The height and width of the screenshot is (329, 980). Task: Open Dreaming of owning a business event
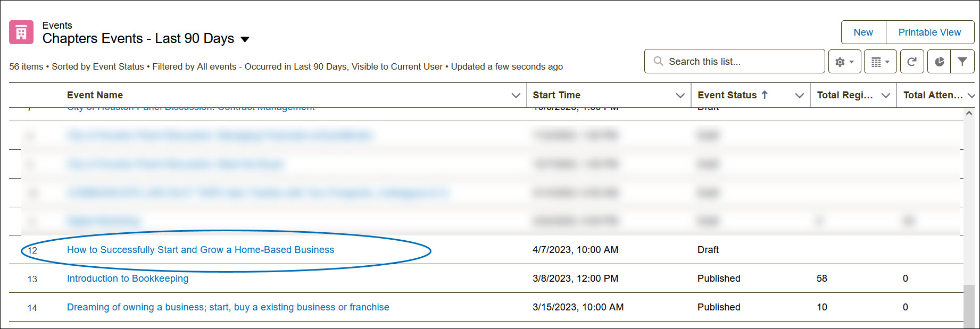tap(228, 307)
